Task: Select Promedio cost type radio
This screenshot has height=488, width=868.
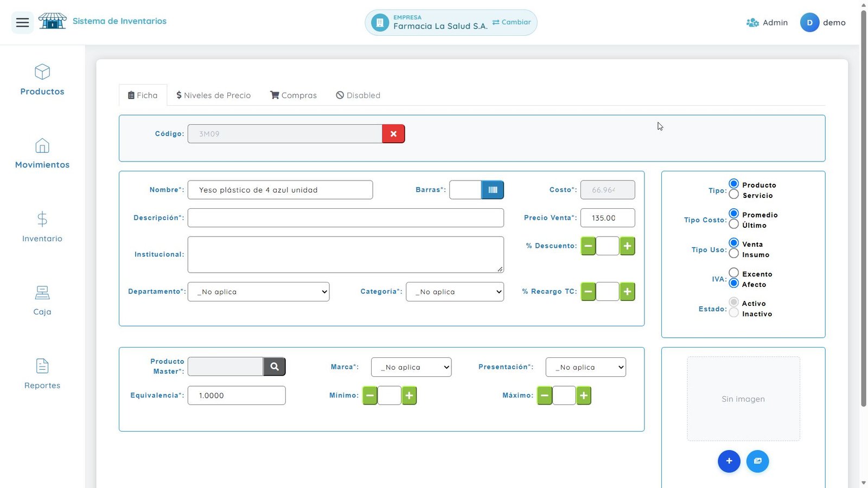Action: pyautogui.click(x=734, y=213)
